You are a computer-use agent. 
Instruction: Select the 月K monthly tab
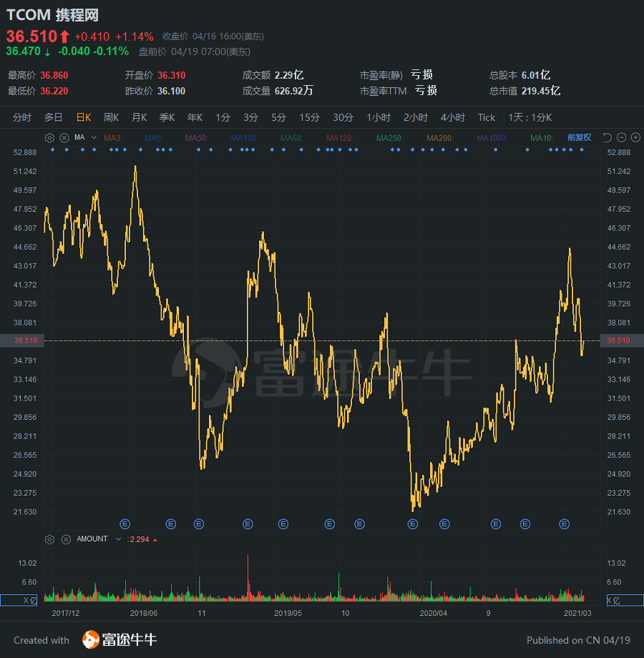[139, 117]
